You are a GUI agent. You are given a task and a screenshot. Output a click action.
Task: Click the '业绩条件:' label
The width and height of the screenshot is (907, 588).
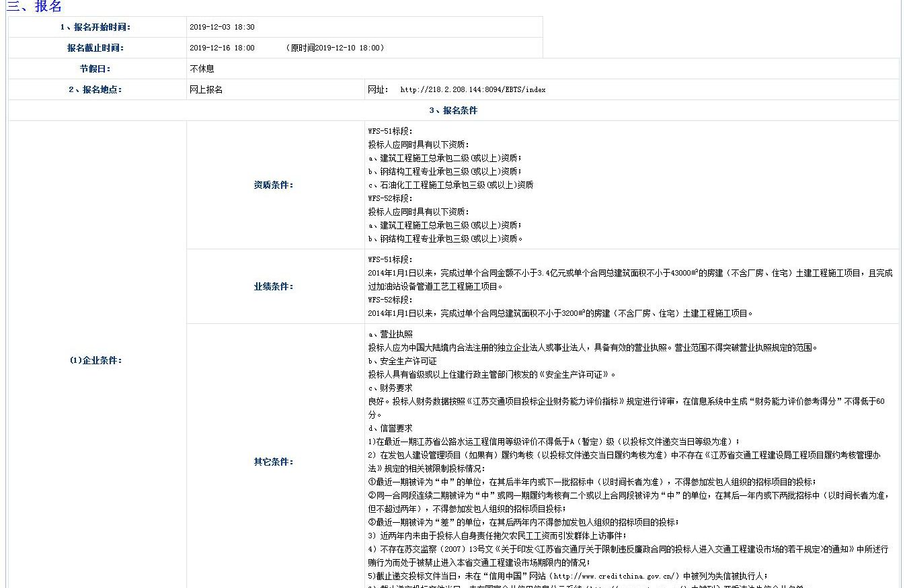click(x=274, y=286)
